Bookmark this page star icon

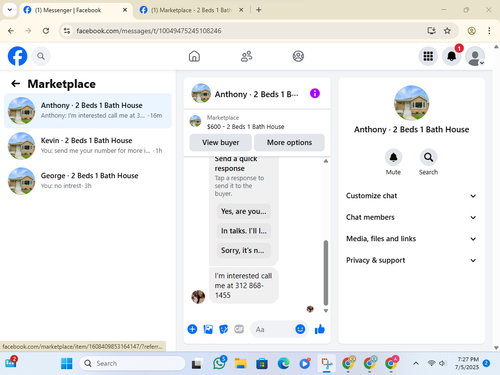pos(447,31)
